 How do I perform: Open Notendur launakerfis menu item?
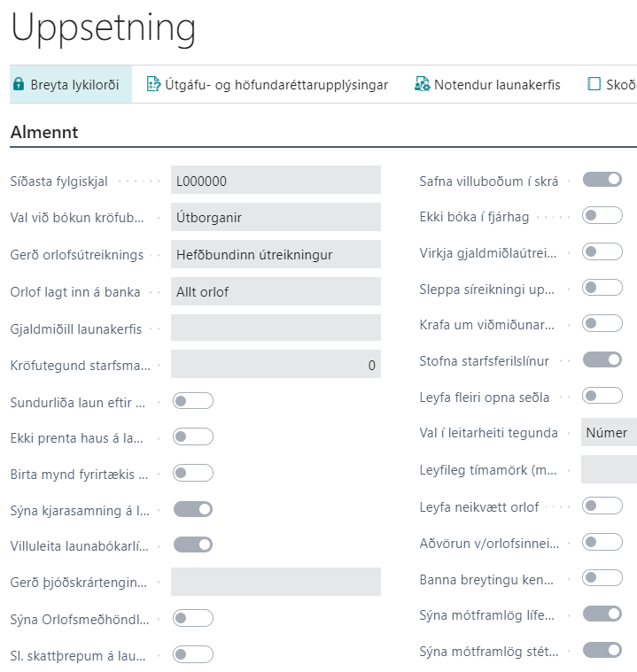[496, 85]
